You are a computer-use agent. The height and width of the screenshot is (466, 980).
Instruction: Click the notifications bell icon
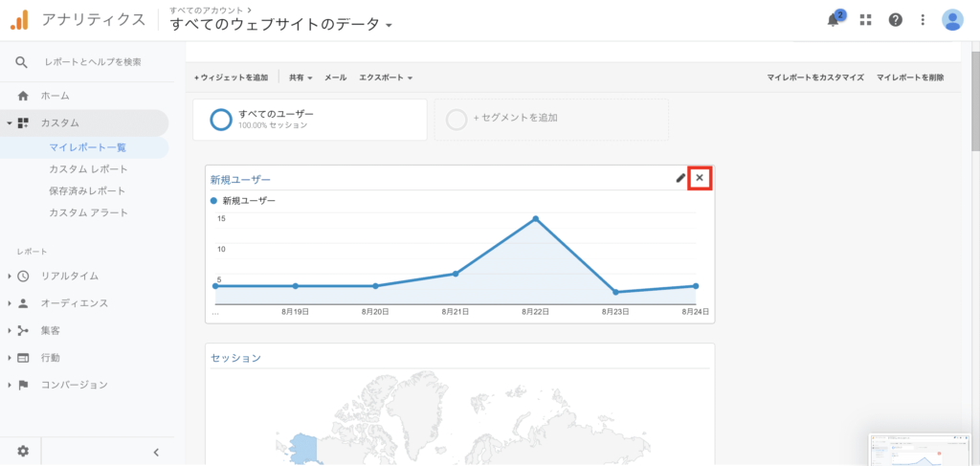click(x=833, y=20)
